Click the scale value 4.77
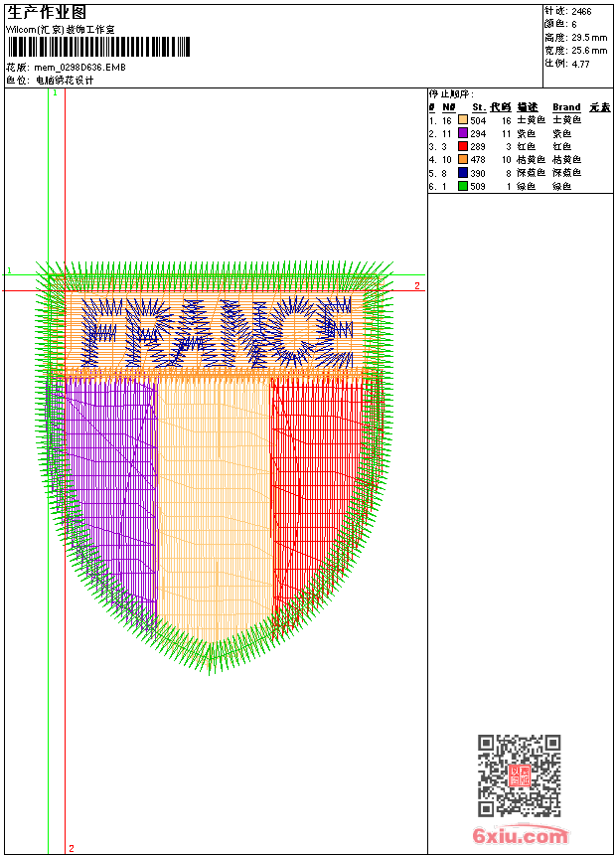 pyautogui.click(x=580, y=64)
